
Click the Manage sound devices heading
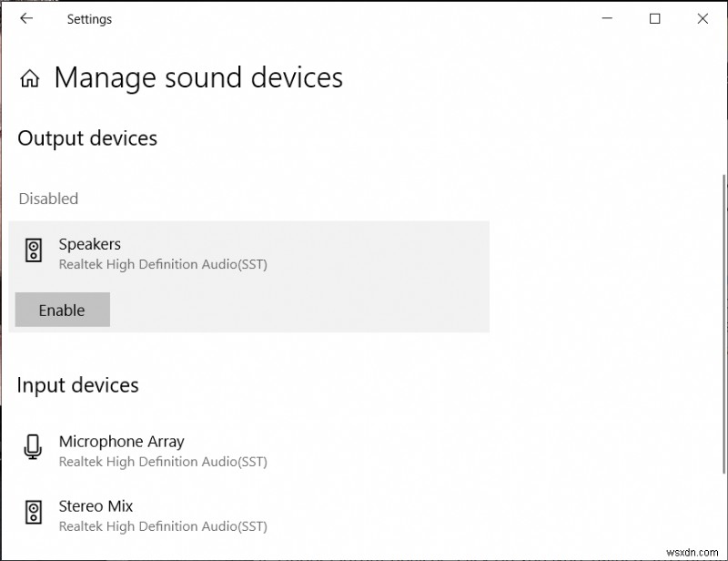click(198, 78)
